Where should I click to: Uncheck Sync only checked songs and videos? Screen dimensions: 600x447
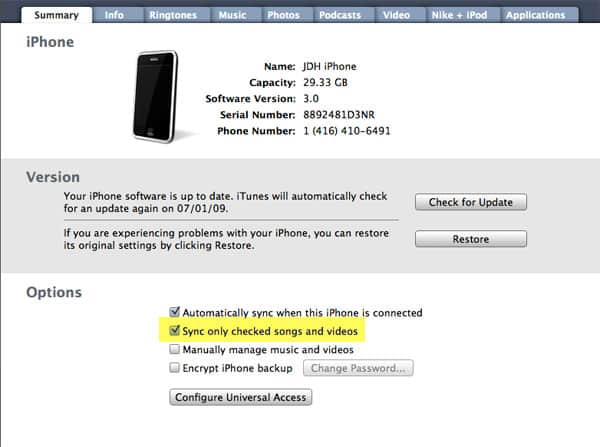click(x=174, y=330)
